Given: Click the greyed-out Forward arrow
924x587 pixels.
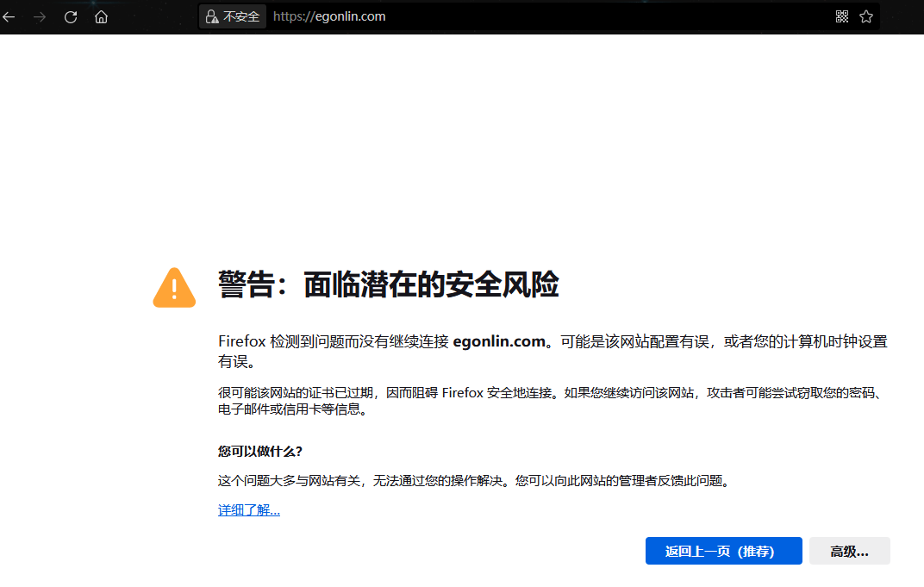Looking at the screenshot, I should click(40, 16).
